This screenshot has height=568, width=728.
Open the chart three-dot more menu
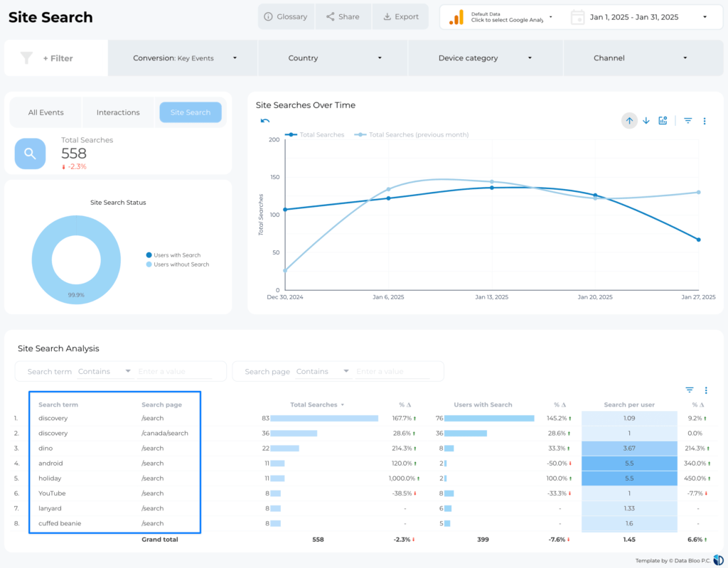[x=705, y=121]
